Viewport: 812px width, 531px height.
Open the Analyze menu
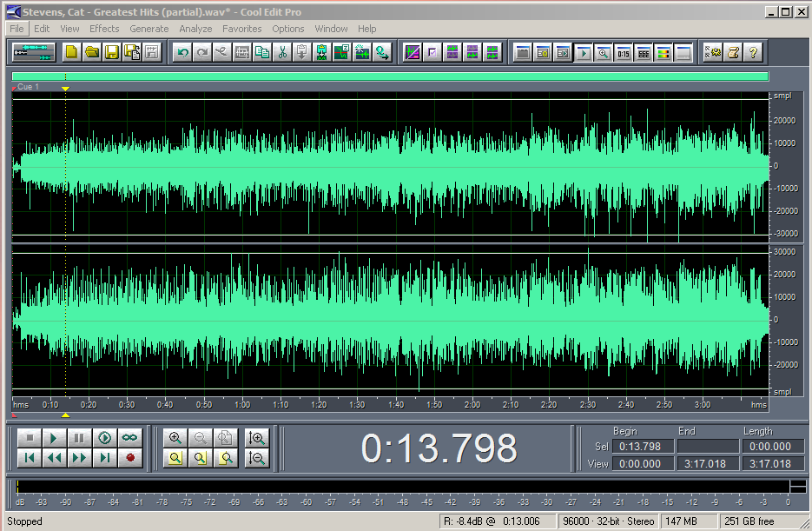195,29
